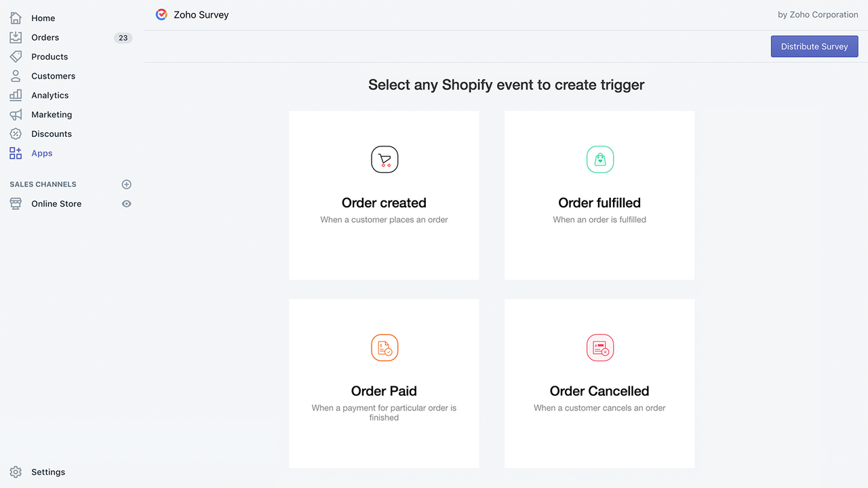The image size is (868, 488).
Task: Click the Discounts icon in sidebar
Action: pyautogui.click(x=15, y=134)
